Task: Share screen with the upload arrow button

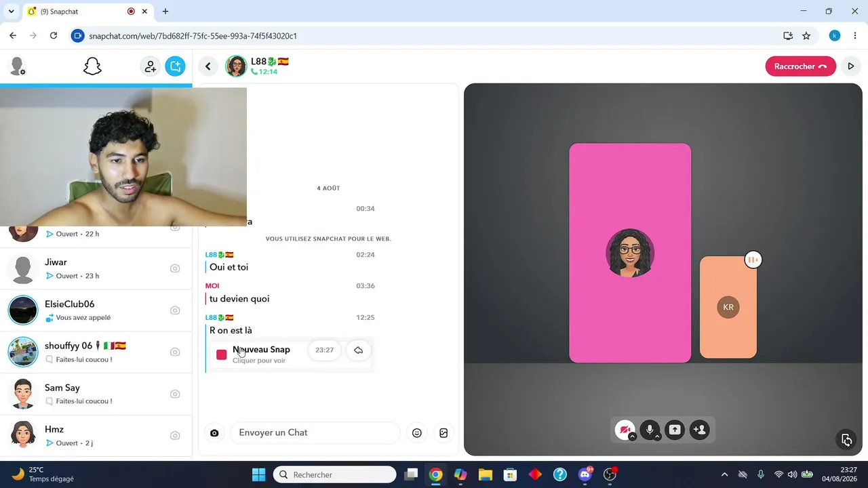Action: pos(675,430)
